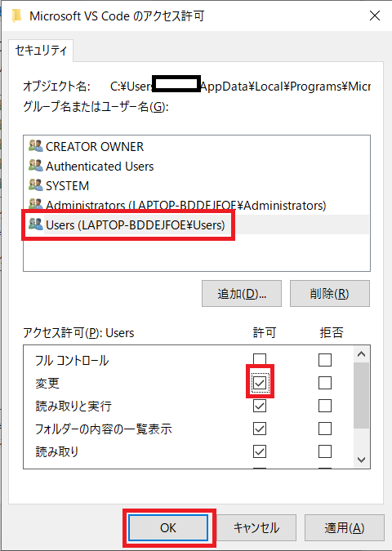The width and height of the screenshot is (392, 551).
Task: Click the アクセス許可(P): Users label
Action: (x=78, y=333)
